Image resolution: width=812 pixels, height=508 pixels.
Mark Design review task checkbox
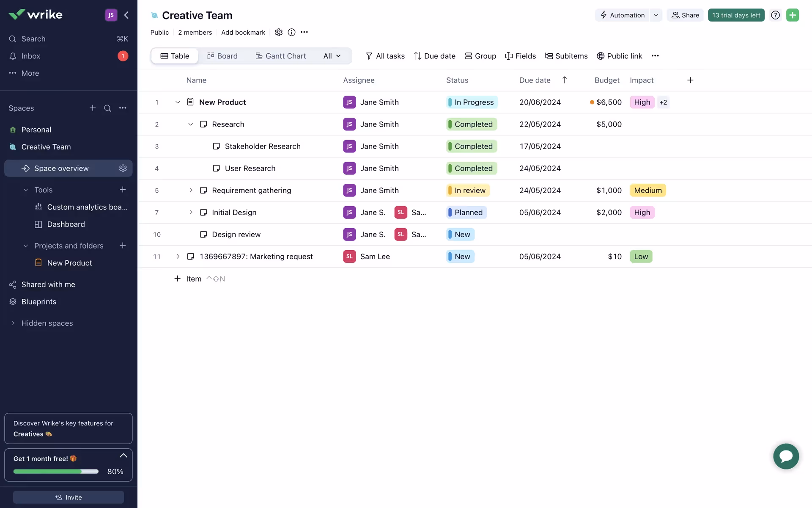[x=203, y=235]
